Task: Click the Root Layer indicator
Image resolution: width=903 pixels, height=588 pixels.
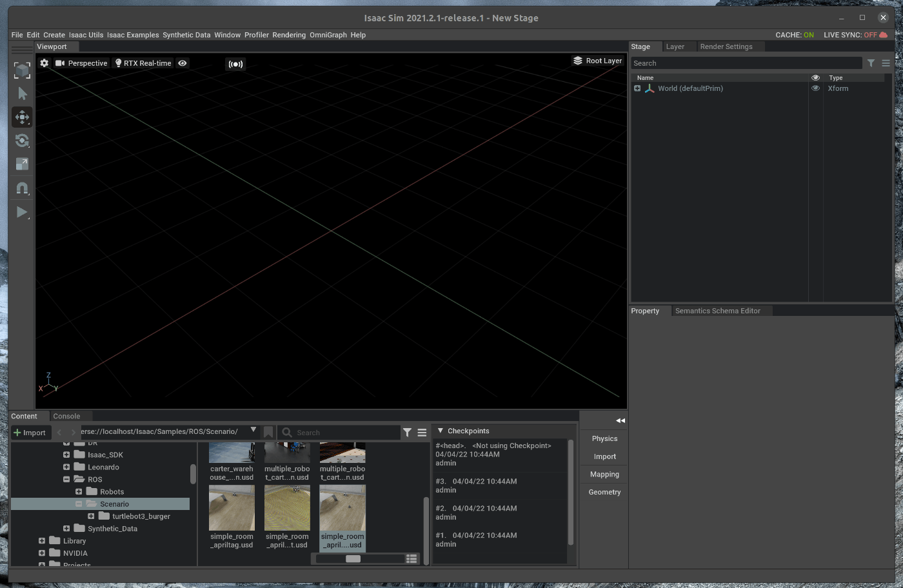Action: coord(598,61)
